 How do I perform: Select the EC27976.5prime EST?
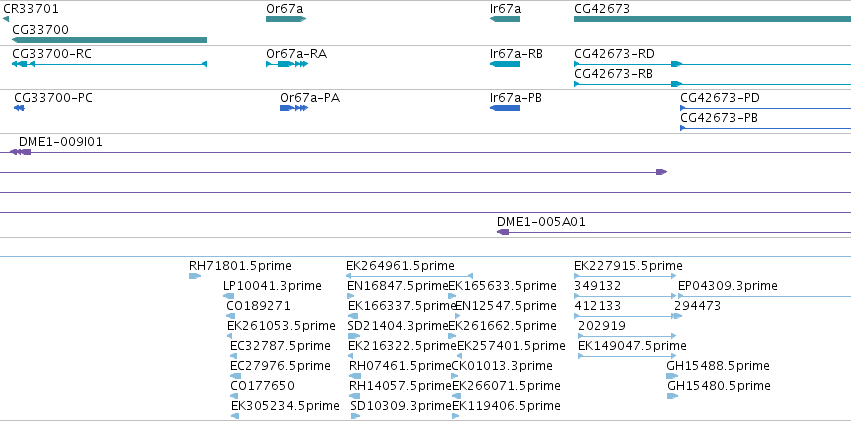[235, 376]
